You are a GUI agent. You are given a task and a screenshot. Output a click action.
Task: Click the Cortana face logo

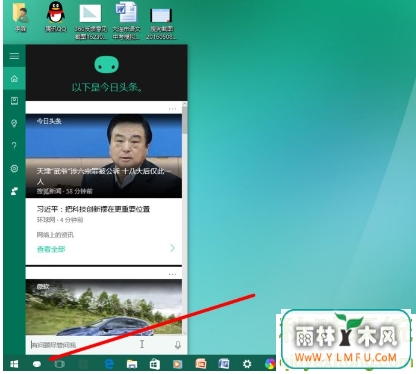(106, 65)
